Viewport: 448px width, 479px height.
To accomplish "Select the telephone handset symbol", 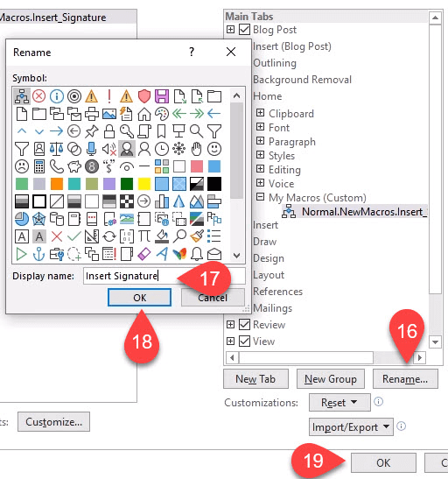I will 57,166.
